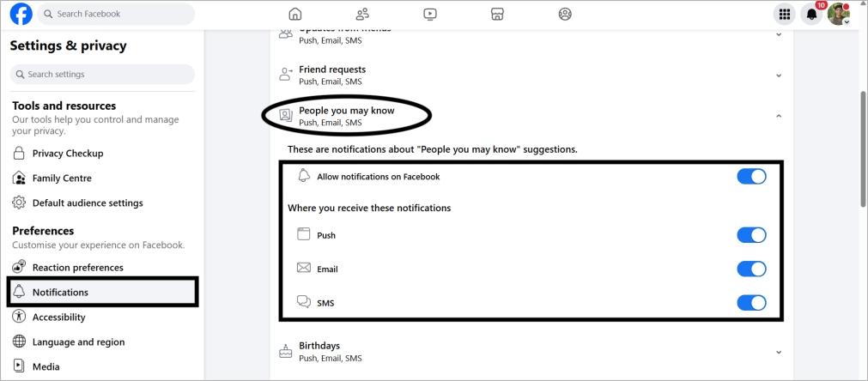Collapse the People you may know section
This screenshot has height=381, width=868.
point(779,116)
